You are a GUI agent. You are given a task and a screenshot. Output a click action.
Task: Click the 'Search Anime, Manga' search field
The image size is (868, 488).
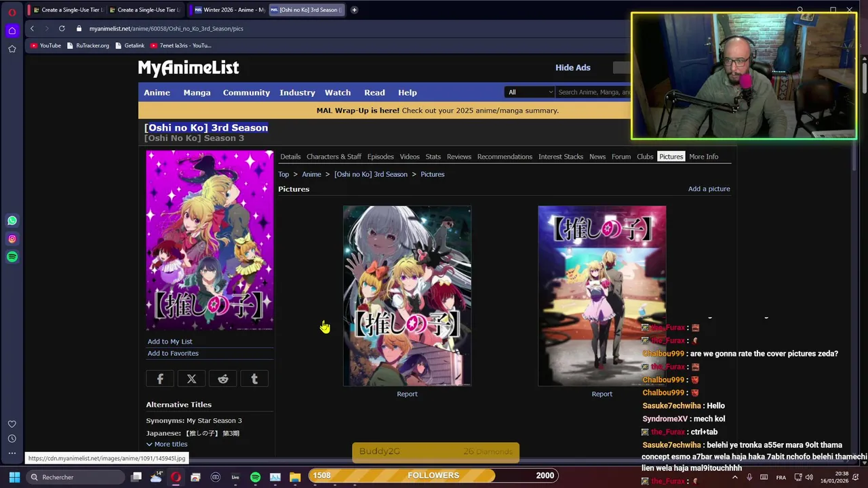pos(593,92)
